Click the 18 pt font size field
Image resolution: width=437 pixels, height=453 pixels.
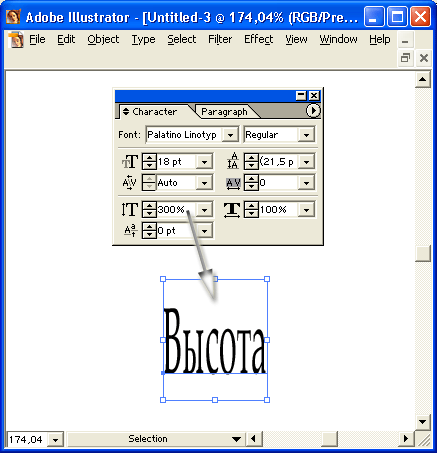tap(176, 162)
